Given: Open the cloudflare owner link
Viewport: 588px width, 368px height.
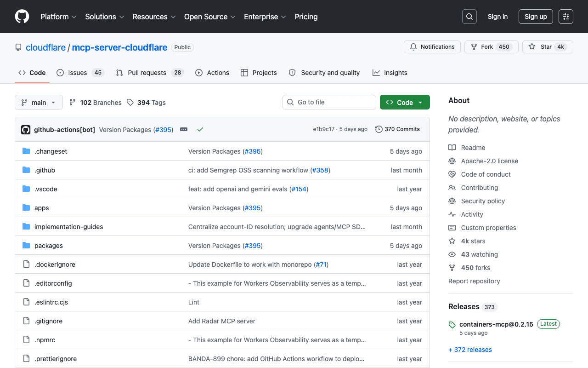Looking at the screenshot, I should (45, 47).
